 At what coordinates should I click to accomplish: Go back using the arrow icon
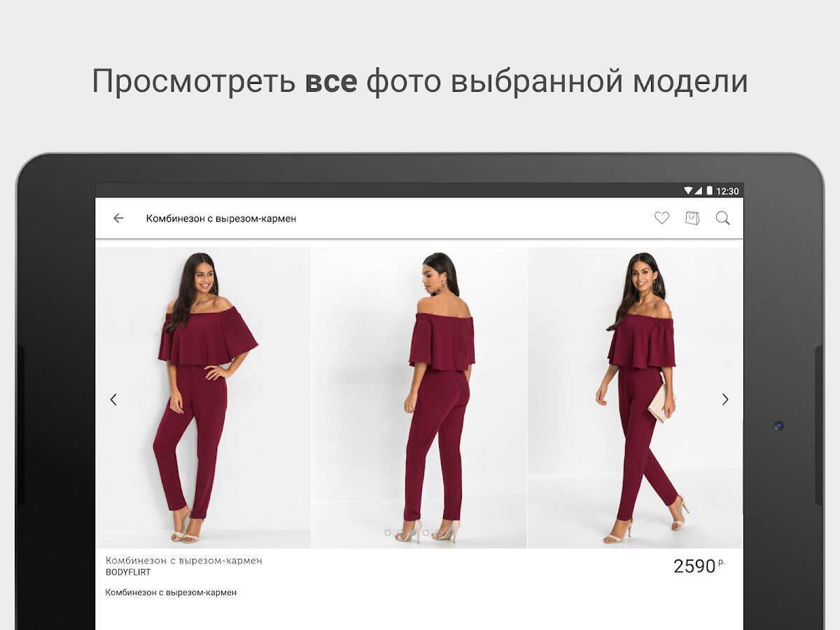[x=118, y=218]
